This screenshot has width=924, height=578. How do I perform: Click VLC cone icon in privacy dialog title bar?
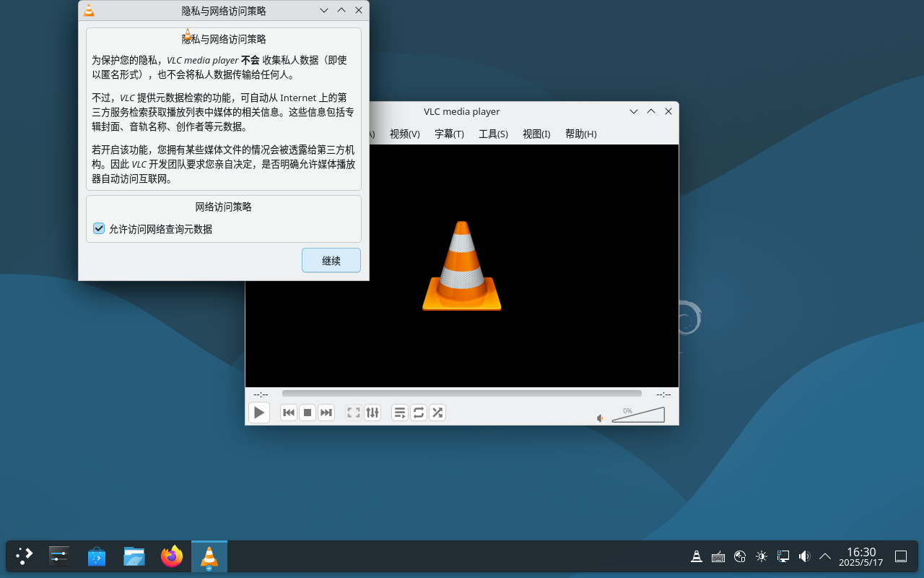(x=88, y=10)
